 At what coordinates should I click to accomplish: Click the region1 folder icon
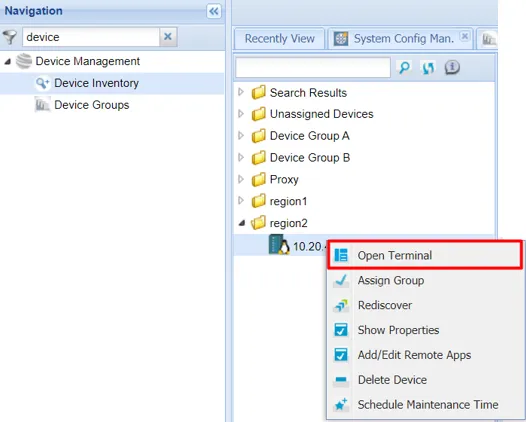tap(259, 201)
